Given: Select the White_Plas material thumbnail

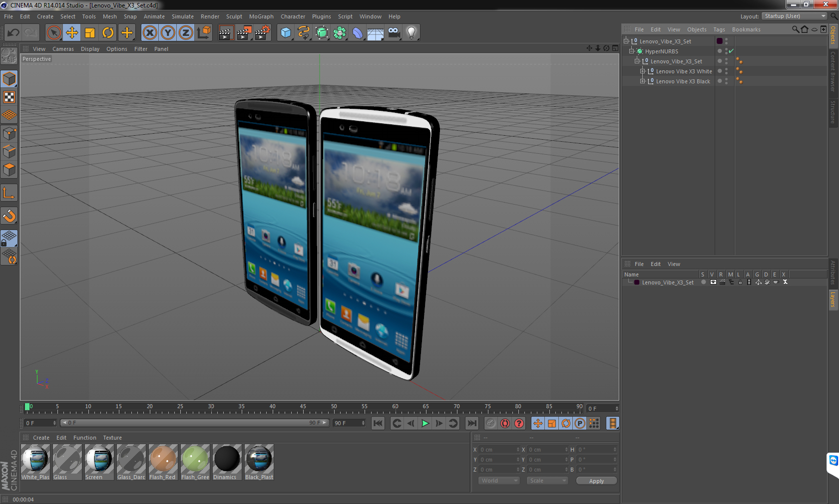Looking at the screenshot, I should pos(35,462).
